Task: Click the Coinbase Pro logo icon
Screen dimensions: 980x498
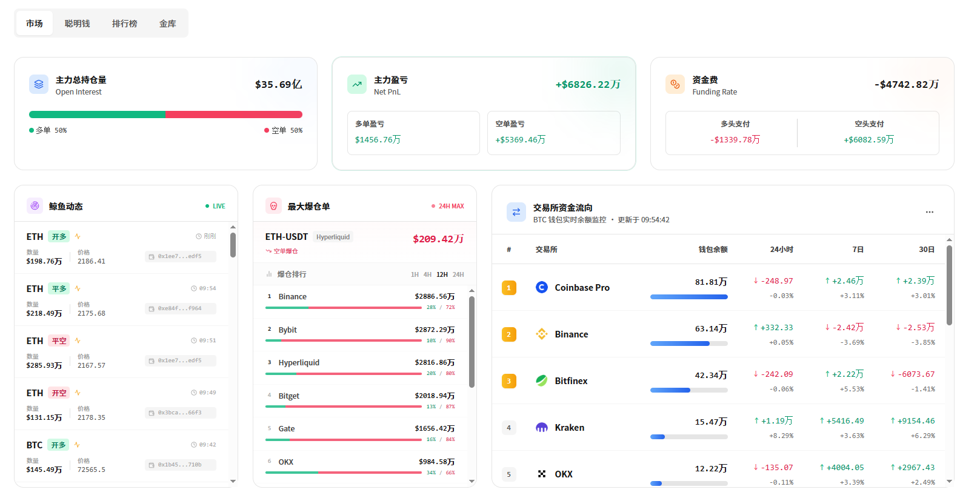Action: 542,287
